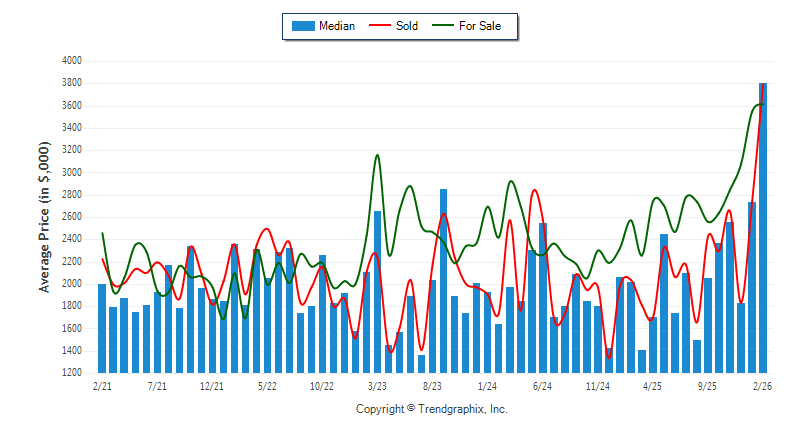Click the 9/25 x-axis date label

707,385
